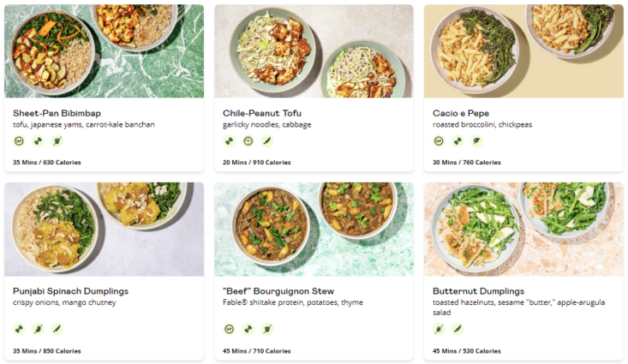Click the first badge under Punjabi Spinach Dumplings
Screen dimensions: 628x364
(x=19, y=328)
